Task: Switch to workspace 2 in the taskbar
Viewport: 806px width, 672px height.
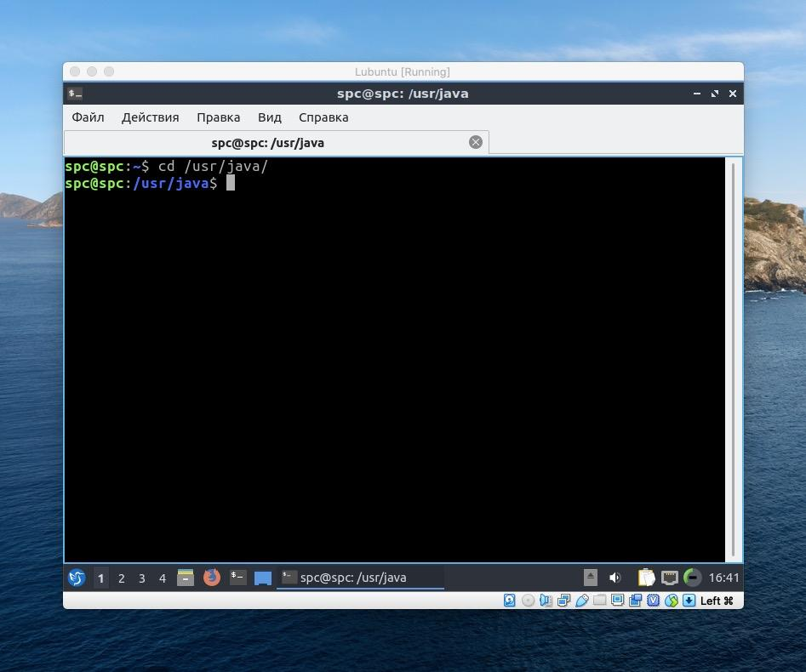Action: [x=121, y=578]
